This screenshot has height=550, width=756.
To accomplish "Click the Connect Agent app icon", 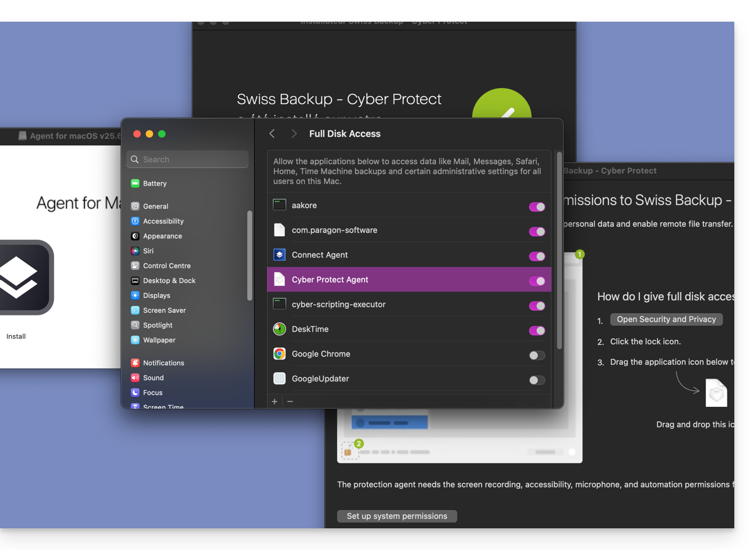I will 279,255.
